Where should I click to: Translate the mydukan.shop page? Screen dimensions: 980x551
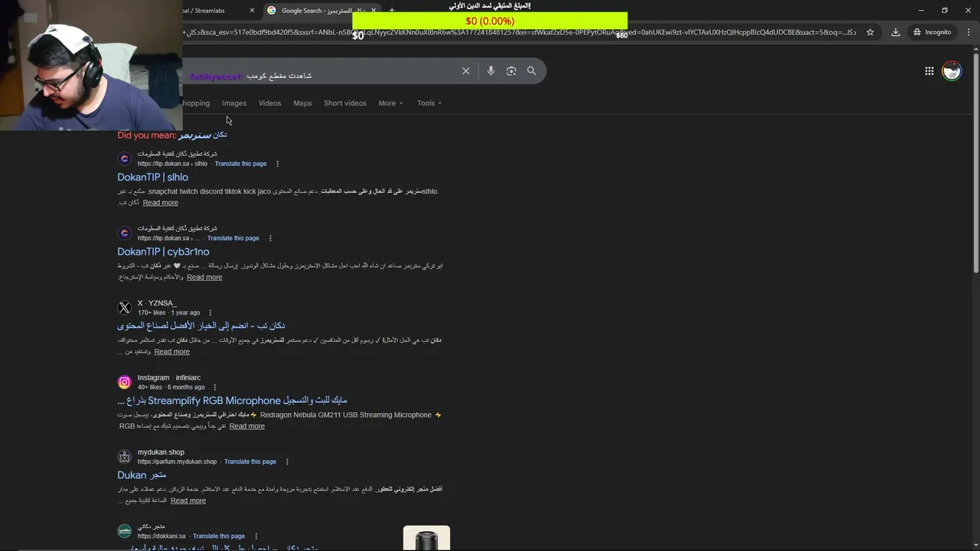[250, 462]
